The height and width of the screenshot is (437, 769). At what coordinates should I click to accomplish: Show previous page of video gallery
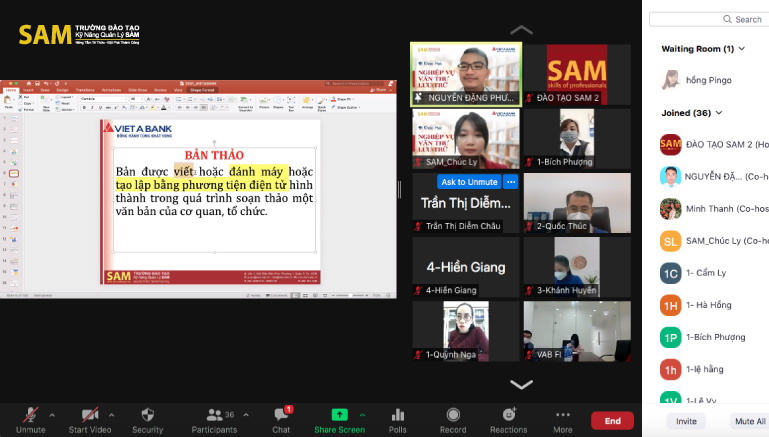[x=521, y=30]
